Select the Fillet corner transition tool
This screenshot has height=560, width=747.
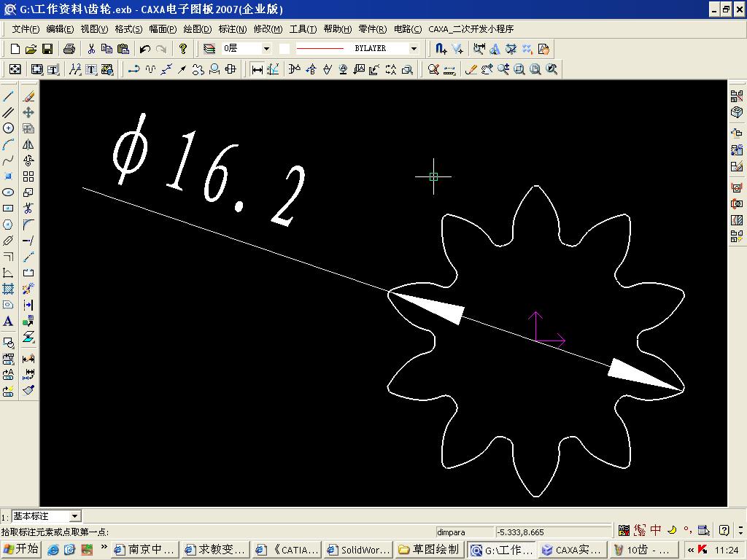point(28,225)
